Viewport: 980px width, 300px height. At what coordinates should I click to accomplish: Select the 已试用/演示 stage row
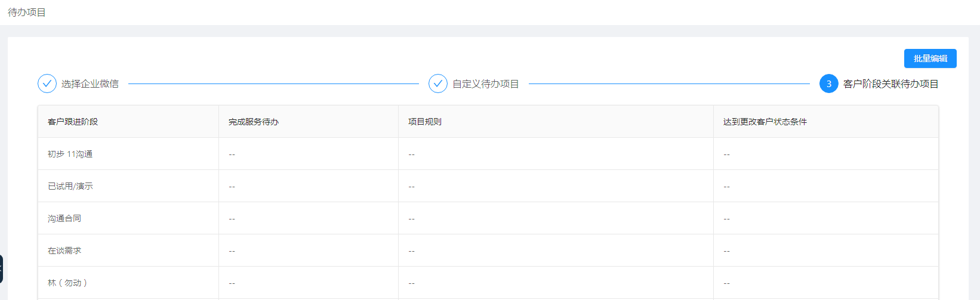[488, 186]
